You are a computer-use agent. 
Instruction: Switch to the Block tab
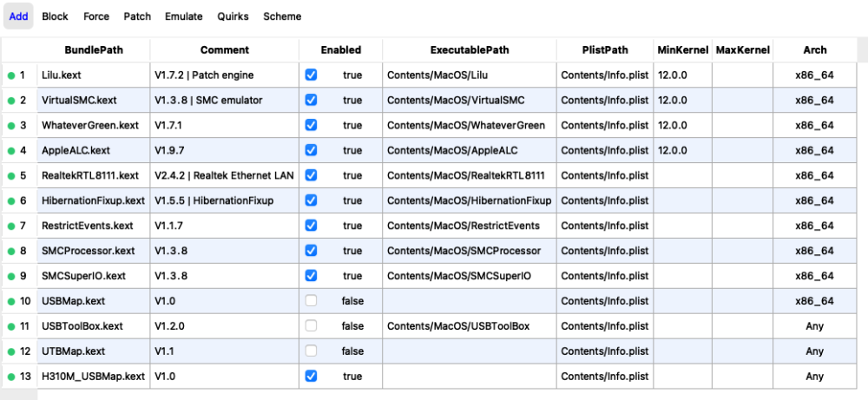(x=55, y=16)
